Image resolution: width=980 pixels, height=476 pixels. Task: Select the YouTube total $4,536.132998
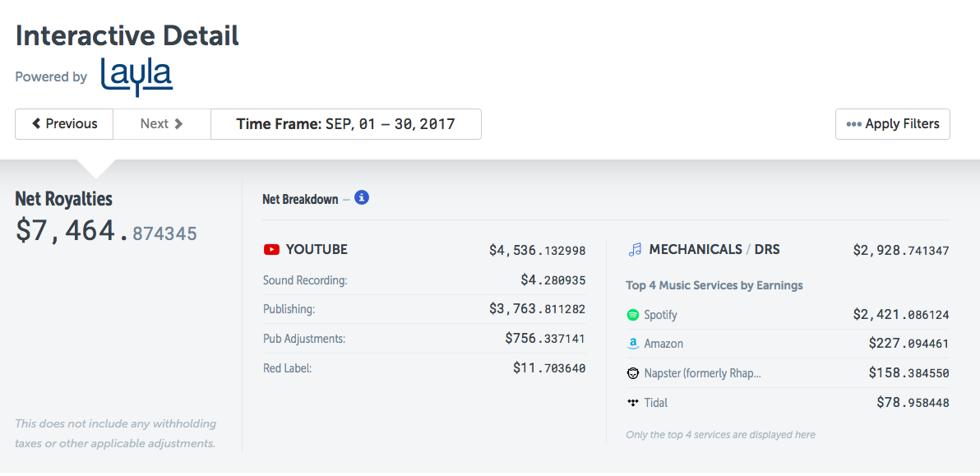point(538,251)
